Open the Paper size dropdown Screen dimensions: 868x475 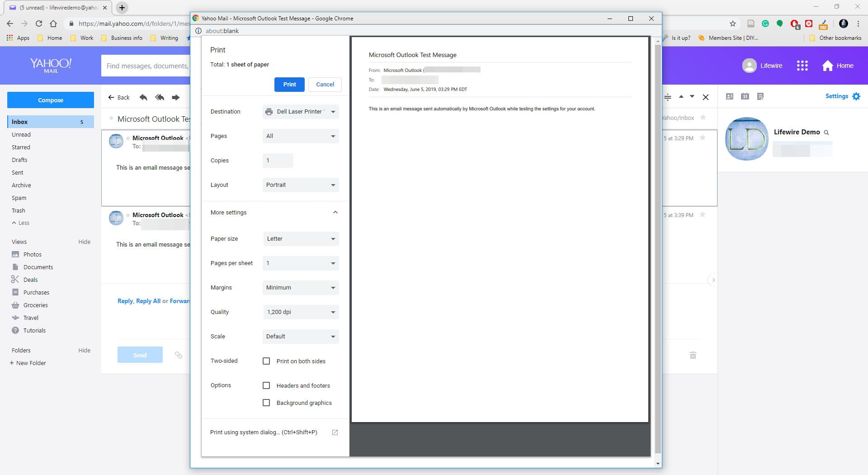point(301,239)
